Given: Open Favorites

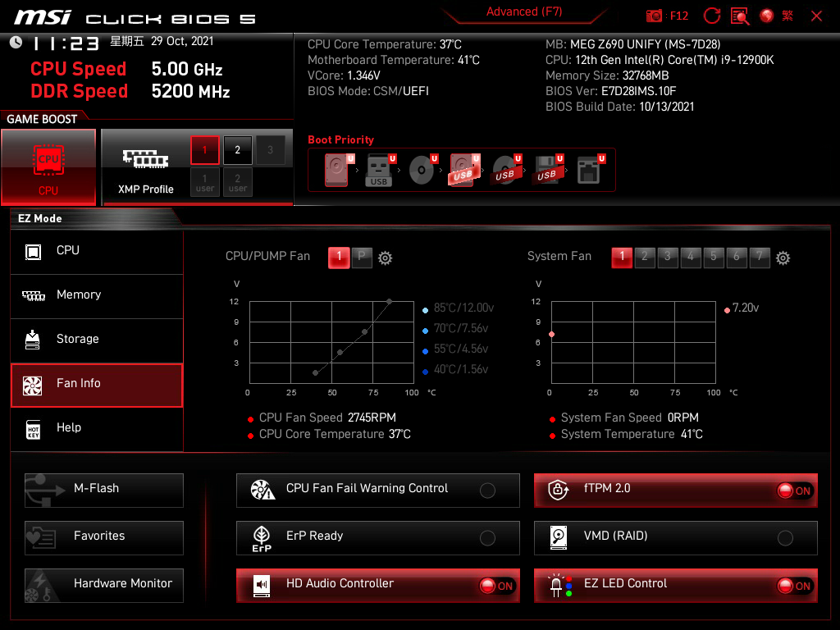Looking at the screenshot, I should coord(104,538).
